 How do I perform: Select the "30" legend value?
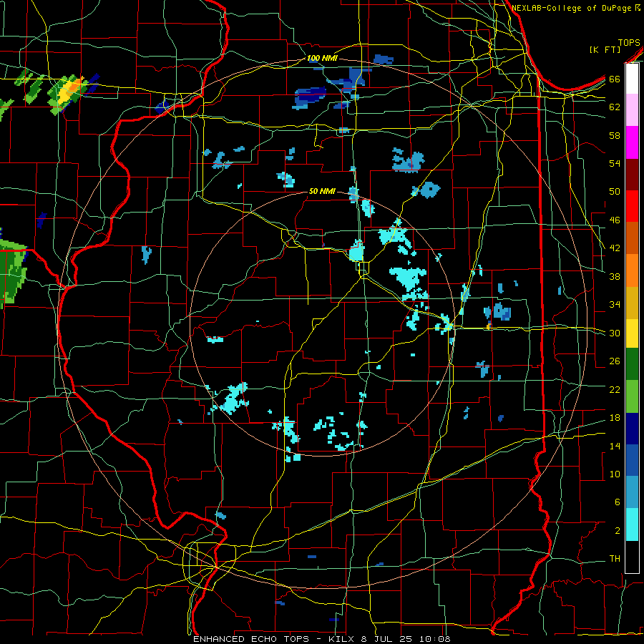[x=615, y=333]
